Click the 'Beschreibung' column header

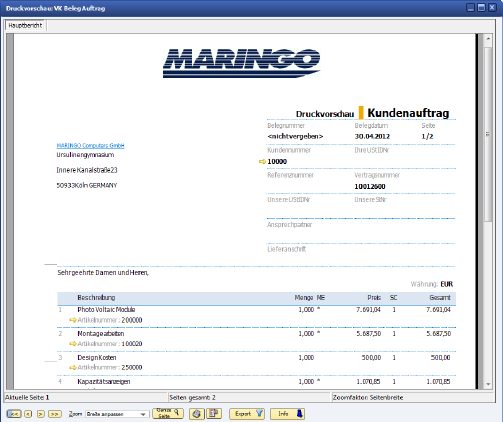pos(96,298)
